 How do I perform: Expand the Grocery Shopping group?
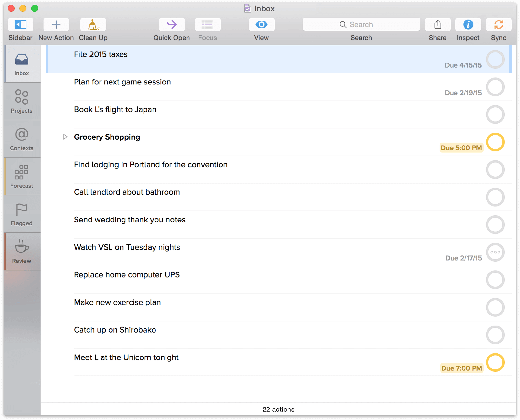[x=65, y=137]
